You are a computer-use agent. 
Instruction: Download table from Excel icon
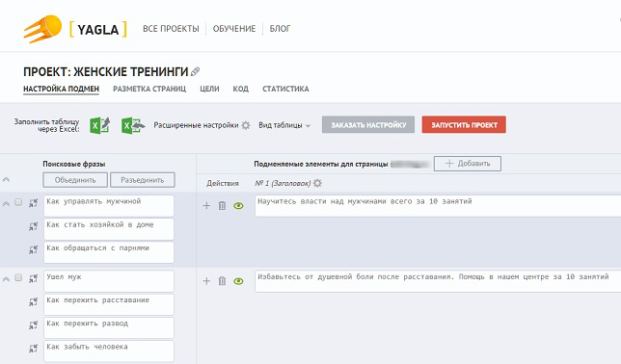[x=132, y=125]
